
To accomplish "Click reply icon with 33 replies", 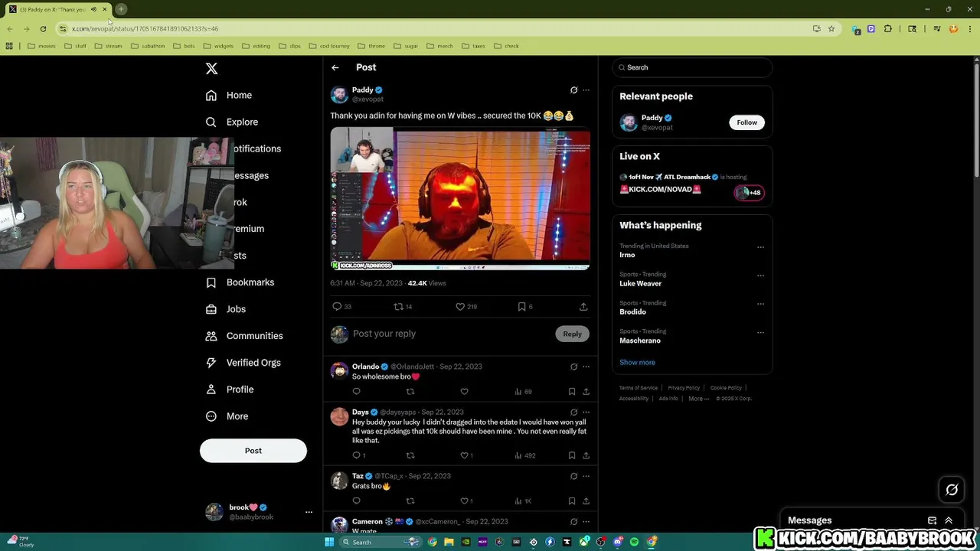I will 341,307.
